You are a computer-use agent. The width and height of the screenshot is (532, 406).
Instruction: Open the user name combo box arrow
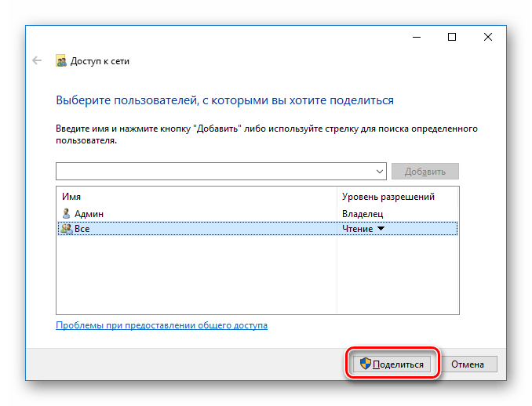pos(380,172)
